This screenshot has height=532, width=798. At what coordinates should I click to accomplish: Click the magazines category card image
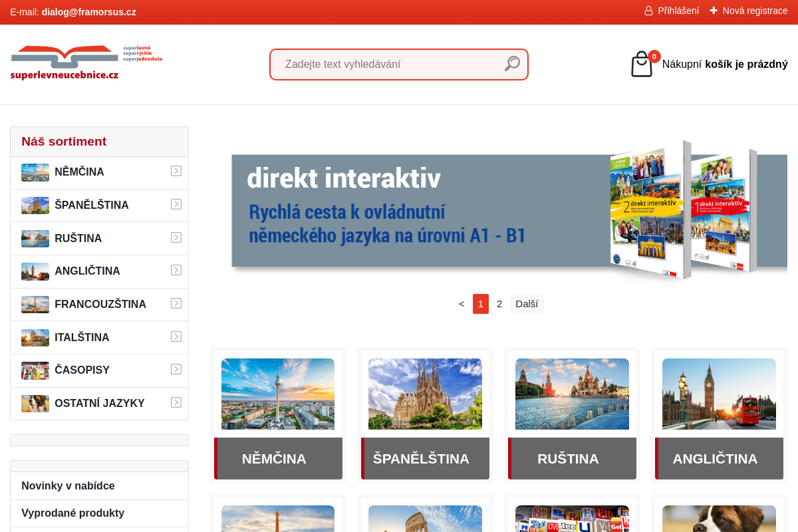click(572, 519)
